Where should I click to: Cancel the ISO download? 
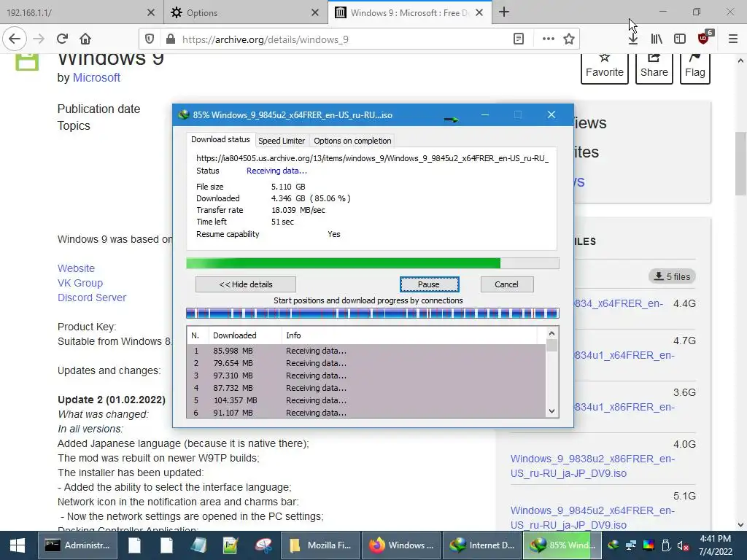[507, 284]
